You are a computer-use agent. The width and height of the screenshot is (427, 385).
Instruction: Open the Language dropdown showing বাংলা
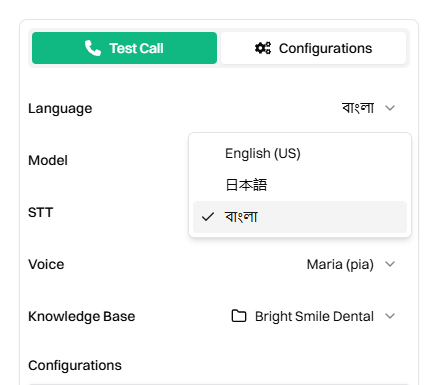368,108
